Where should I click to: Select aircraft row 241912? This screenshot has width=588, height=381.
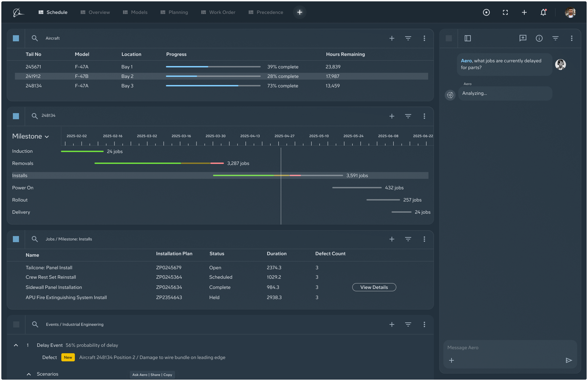click(x=222, y=76)
